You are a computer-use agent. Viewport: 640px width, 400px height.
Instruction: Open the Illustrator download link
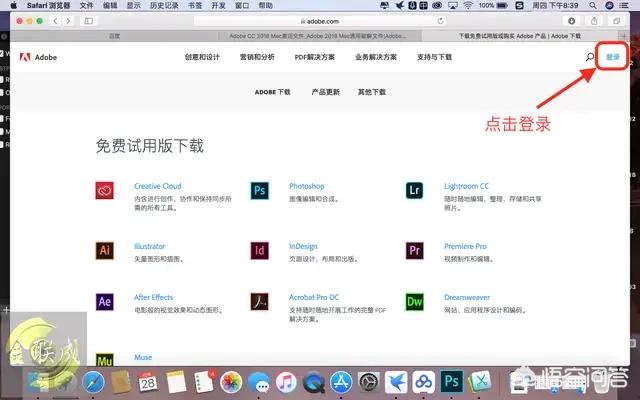click(149, 246)
